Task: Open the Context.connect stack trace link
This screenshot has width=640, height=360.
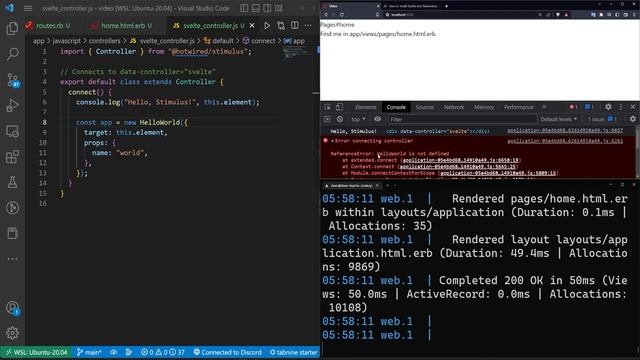Action: 458,167
